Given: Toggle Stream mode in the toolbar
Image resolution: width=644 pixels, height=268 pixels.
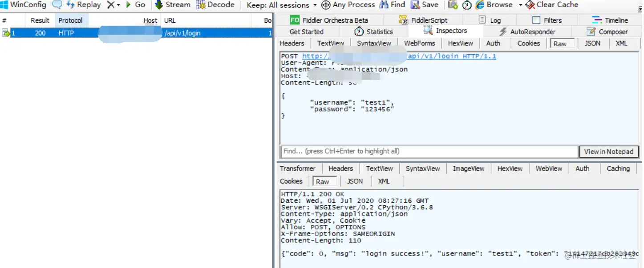Looking at the screenshot, I should (x=173, y=5).
